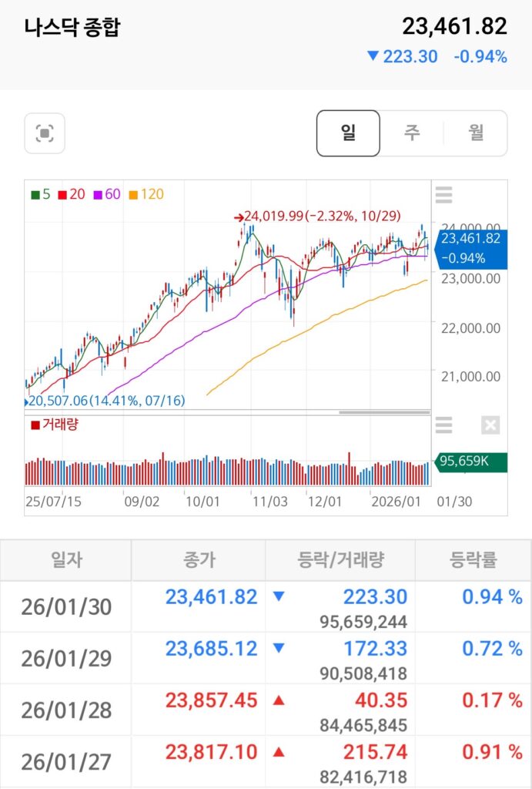Click the blue current price tag 23,461.82
The height and width of the screenshot is (789, 532).
point(471,247)
